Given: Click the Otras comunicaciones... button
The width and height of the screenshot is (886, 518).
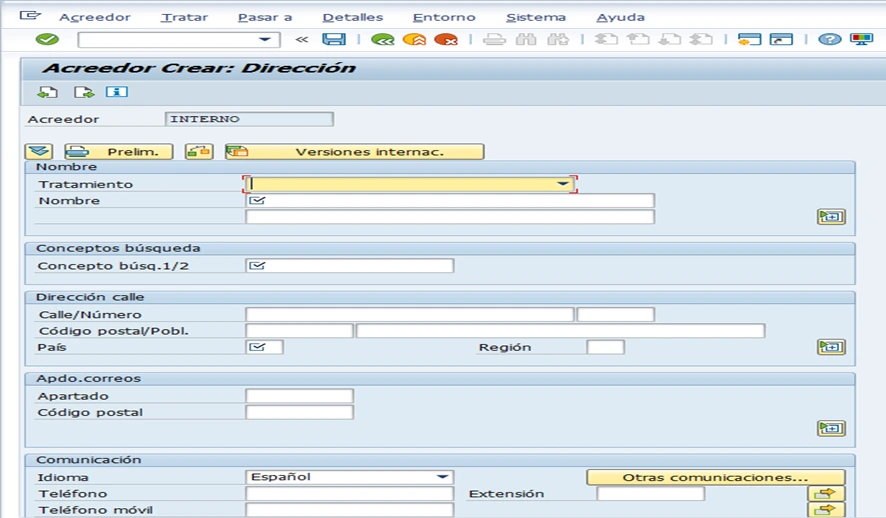Looking at the screenshot, I should (715, 477).
